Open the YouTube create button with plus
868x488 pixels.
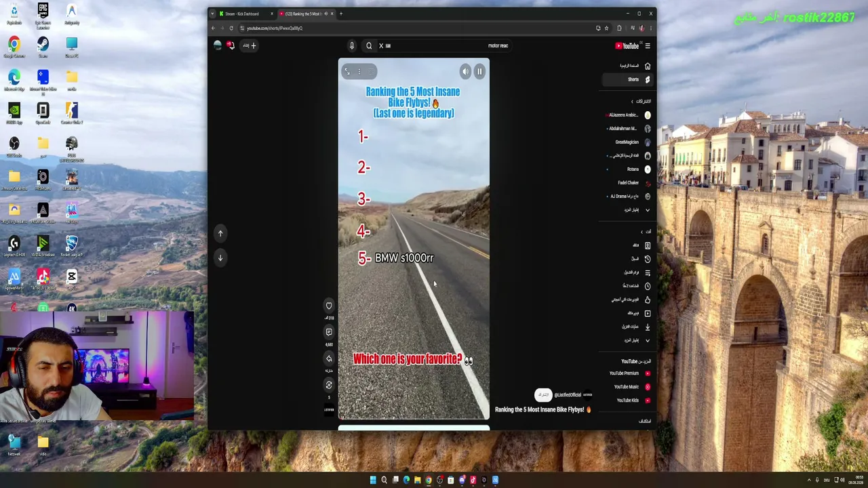(250, 45)
